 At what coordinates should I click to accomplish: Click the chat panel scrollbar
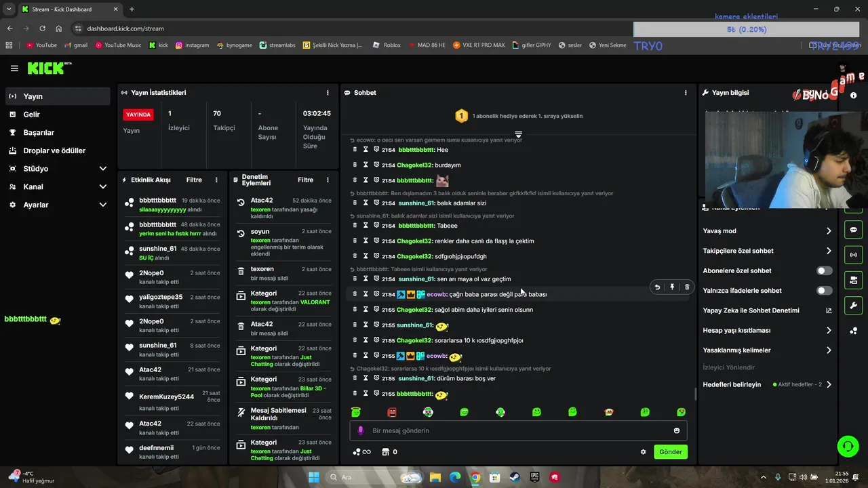(695, 394)
